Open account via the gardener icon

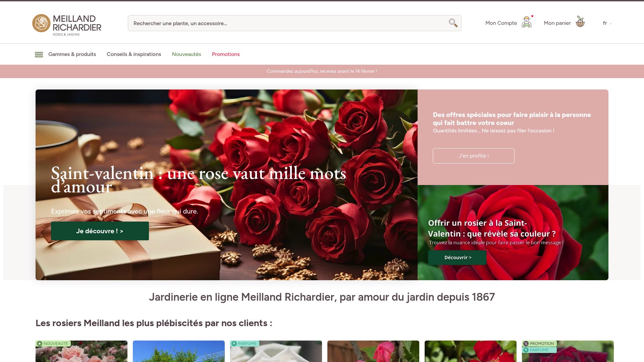pos(527,22)
